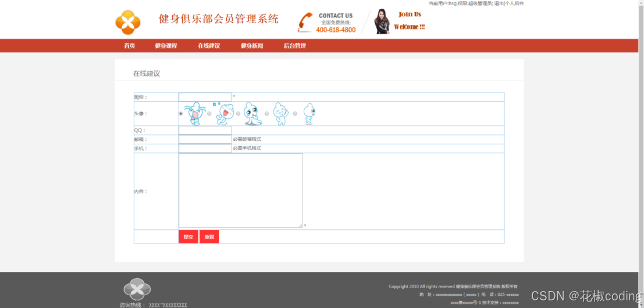Click the 在线建议 page heading
This screenshot has height=308, width=644.
coord(147,73)
